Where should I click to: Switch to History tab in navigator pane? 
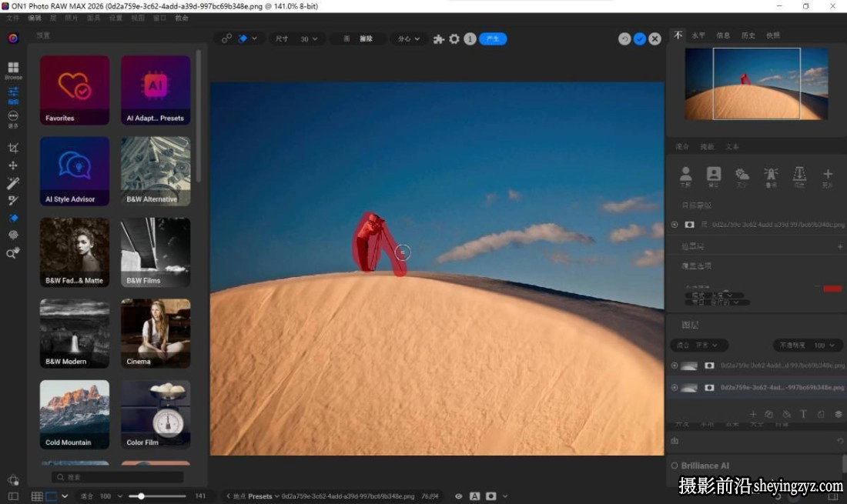click(748, 35)
